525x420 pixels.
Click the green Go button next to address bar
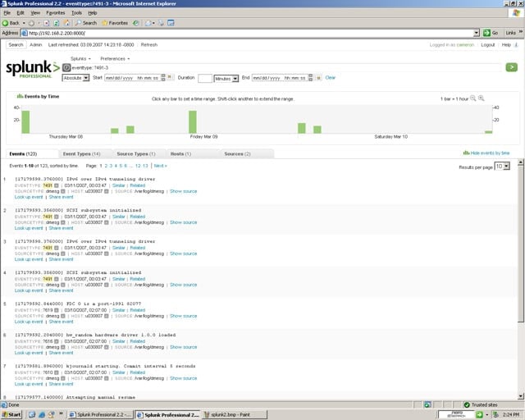(491, 33)
